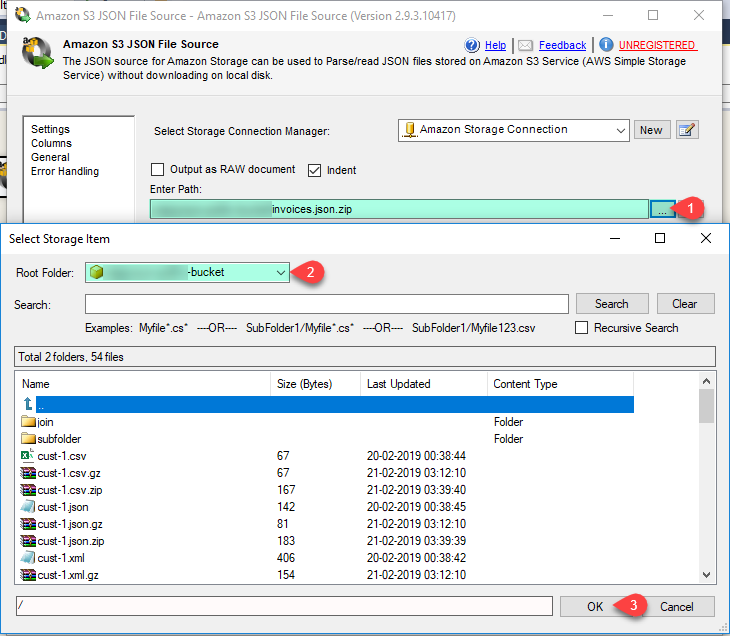
Task: Click the Help question mark icon
Action: (x=472, y=45)
